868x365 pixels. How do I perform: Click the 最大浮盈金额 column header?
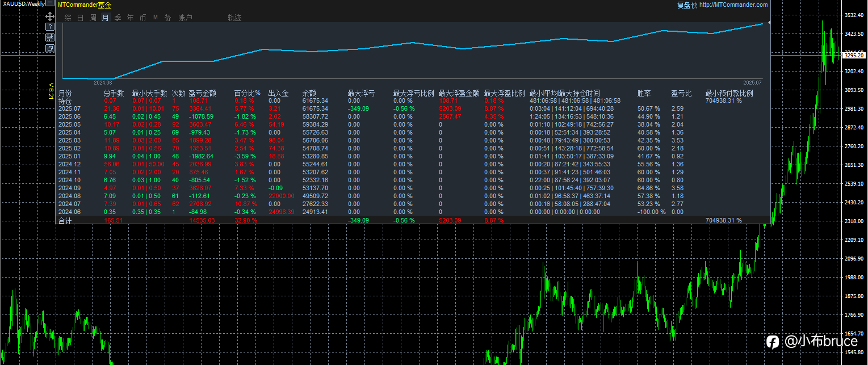tap(459, 93)
